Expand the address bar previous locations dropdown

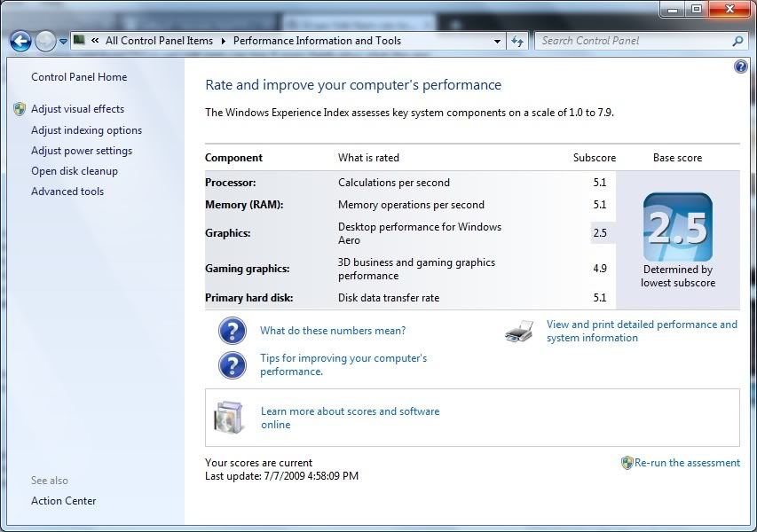[x=497, y=41]
